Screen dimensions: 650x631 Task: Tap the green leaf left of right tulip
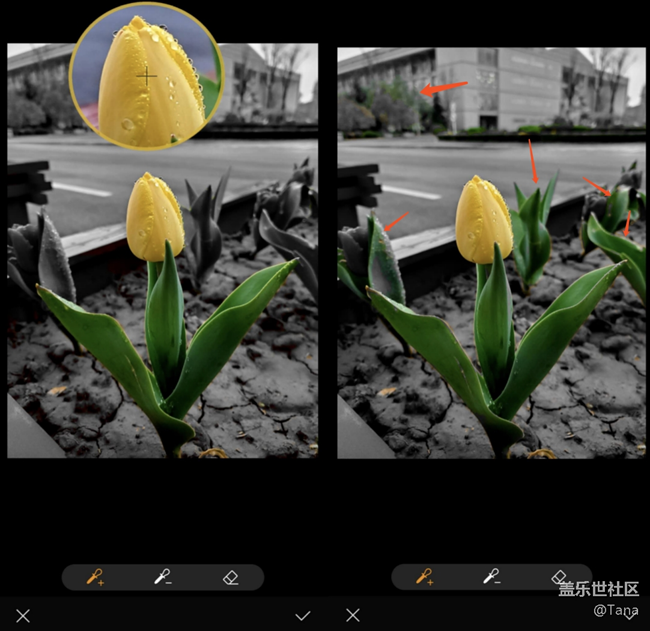(x=385, y=262)
